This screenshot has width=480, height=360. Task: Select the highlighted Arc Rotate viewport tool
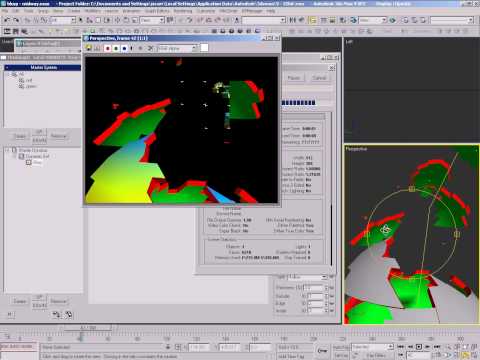[466, 355]
